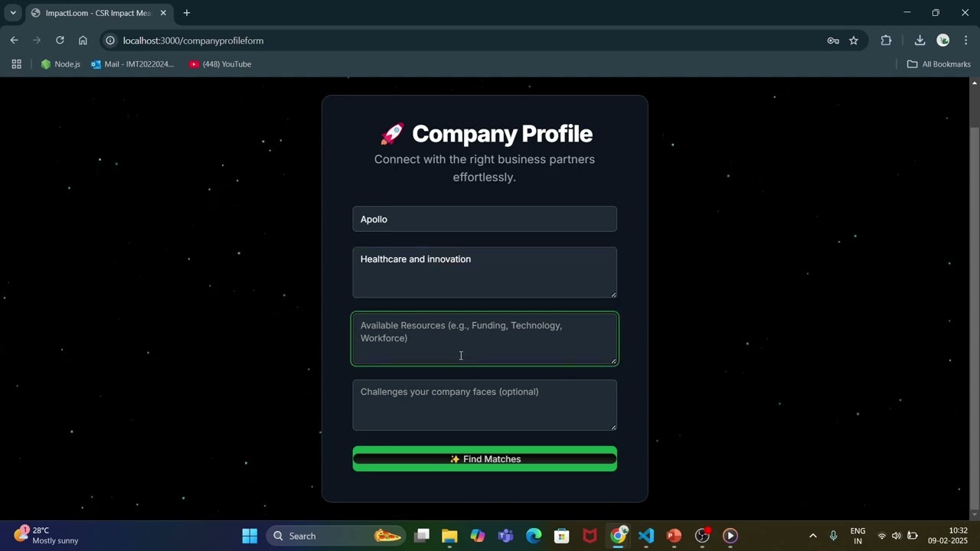Open McAfee from the taskbar
Screen dimensions: 980x551
click(x=590, y=536)
